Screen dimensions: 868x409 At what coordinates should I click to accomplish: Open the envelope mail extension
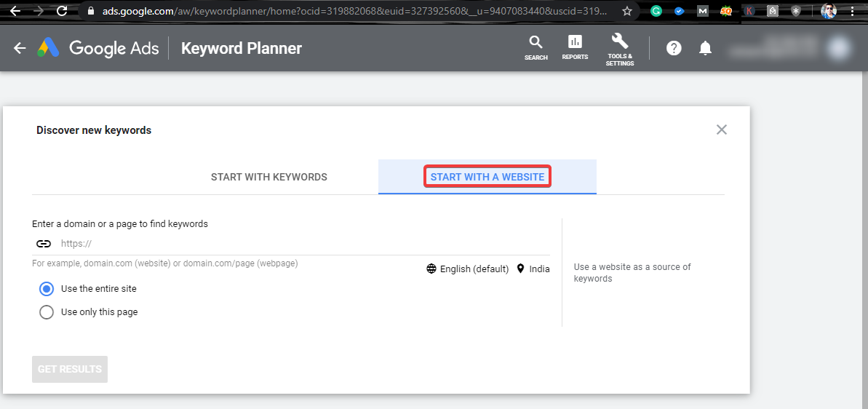click(x=772, y=10)
